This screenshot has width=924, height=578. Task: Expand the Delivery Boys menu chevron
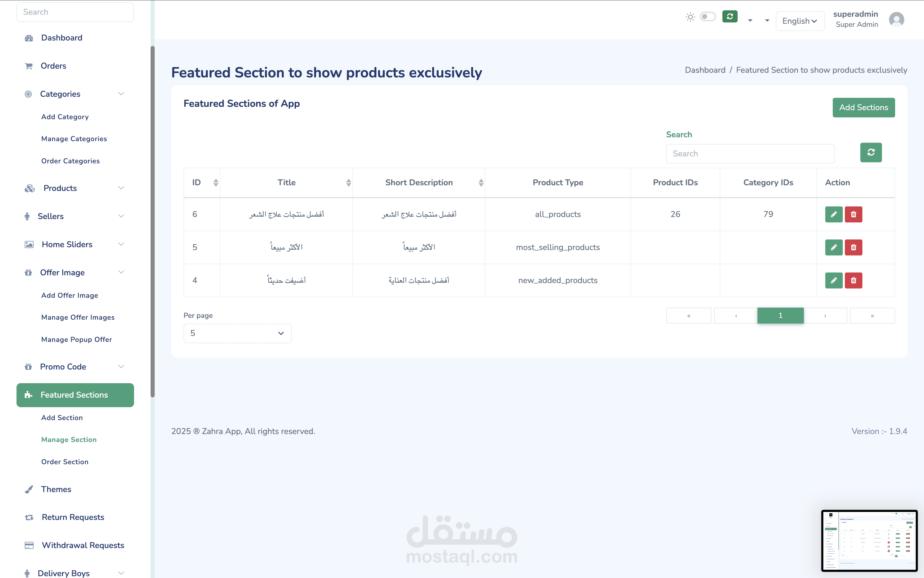pyautogui.click(x=121, y=573)
